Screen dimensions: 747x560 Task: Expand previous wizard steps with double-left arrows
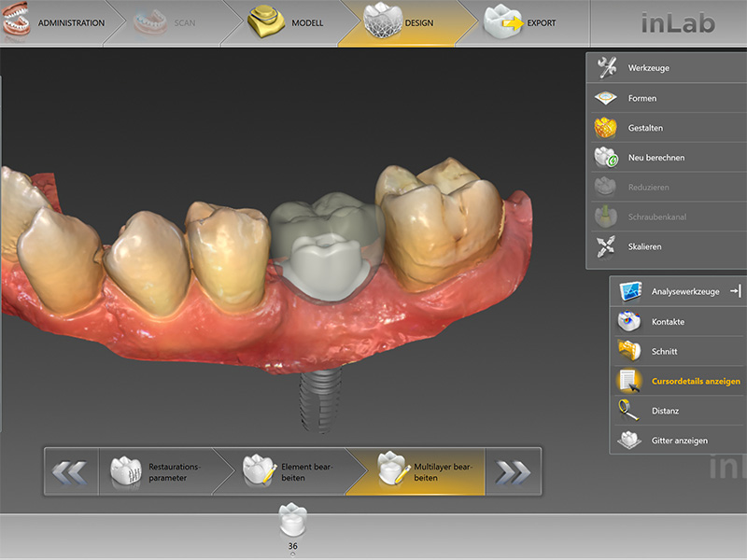[x=72, y=471]
